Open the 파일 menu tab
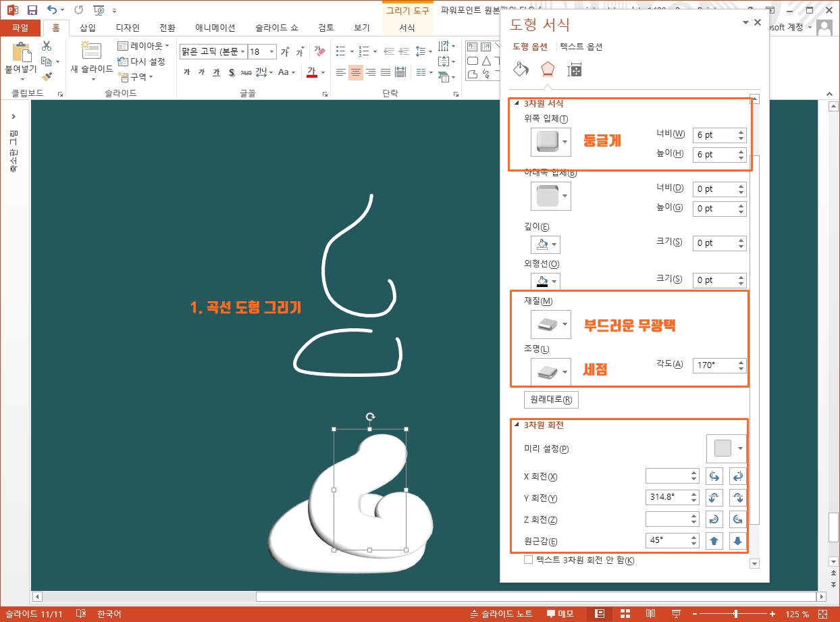 [20, 28]
